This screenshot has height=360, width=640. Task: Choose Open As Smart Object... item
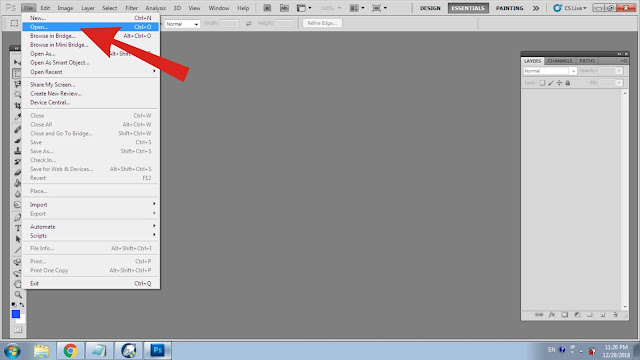click(91, 62)
